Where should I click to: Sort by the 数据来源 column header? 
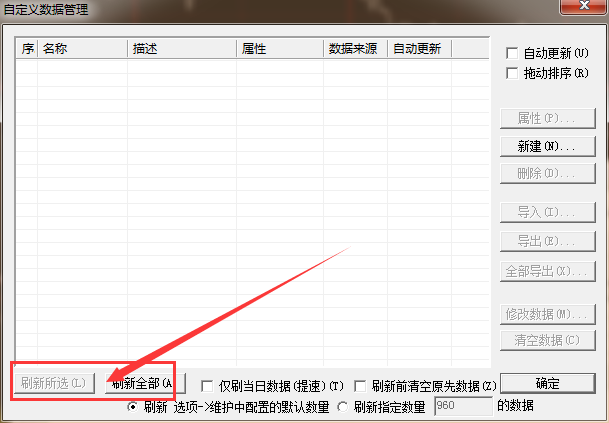pos(355,49)
